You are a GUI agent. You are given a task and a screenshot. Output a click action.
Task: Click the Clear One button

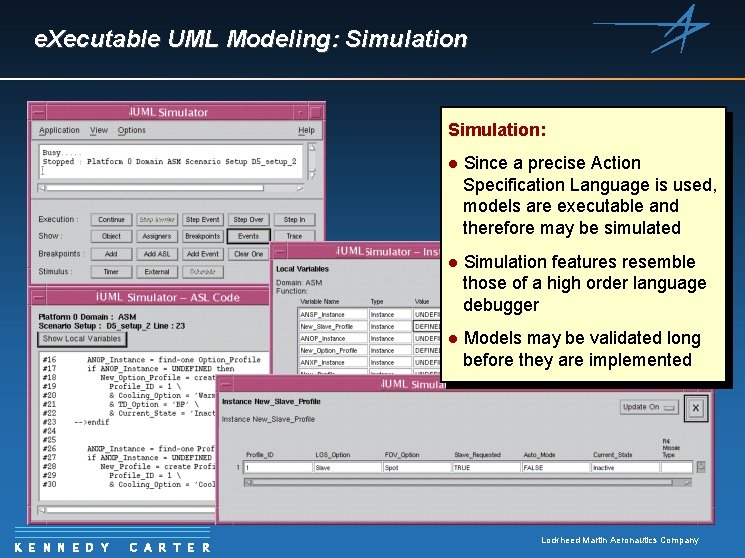[x=248, y=254]
